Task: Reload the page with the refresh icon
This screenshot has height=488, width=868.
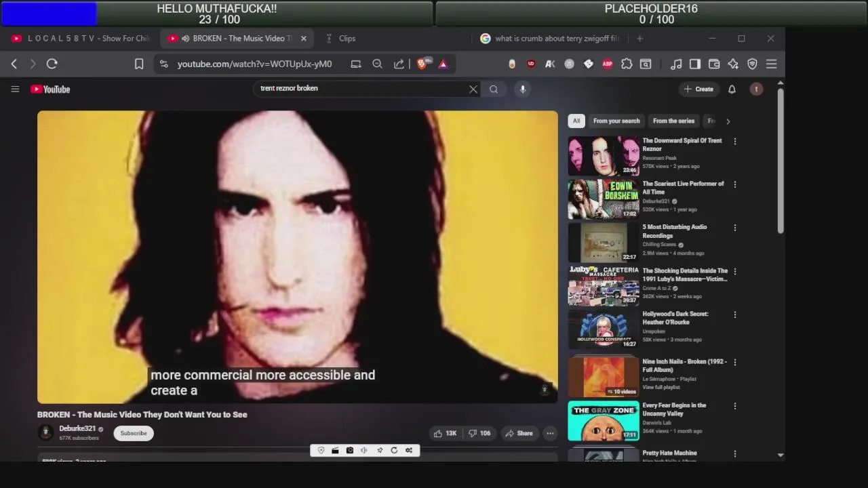Action: click(x=52, y=64)
